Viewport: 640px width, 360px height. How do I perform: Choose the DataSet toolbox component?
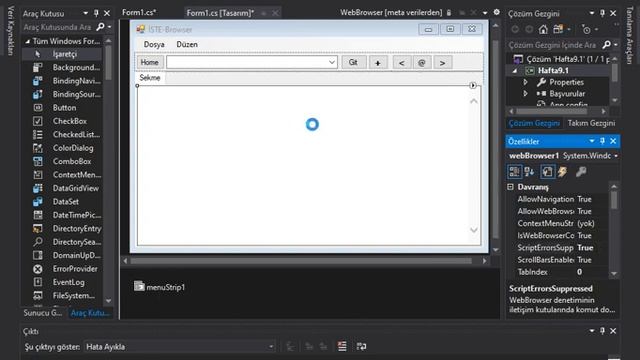point(62,202)
